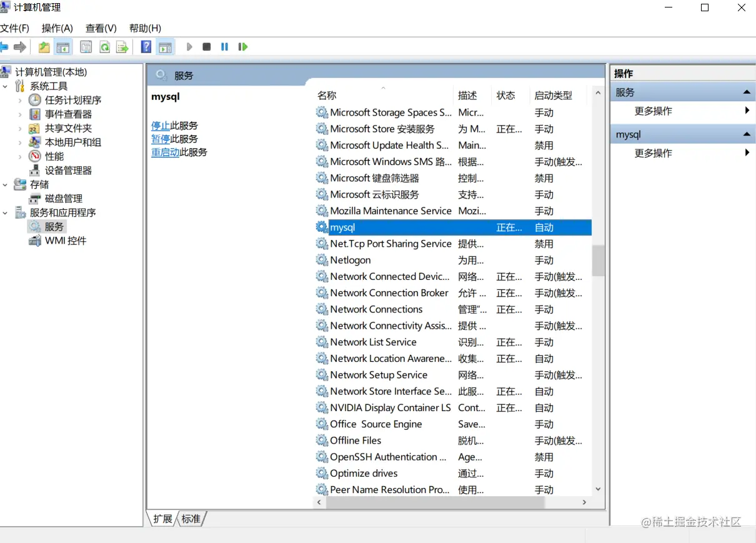
Task: Collapse the 存储 tree node
Action: coord(6,184)
